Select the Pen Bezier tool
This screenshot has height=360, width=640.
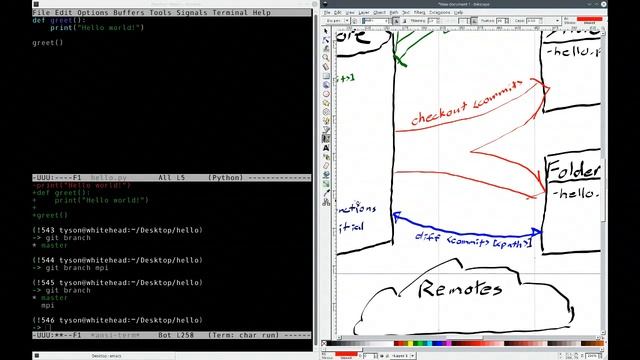tap(326, 130)
